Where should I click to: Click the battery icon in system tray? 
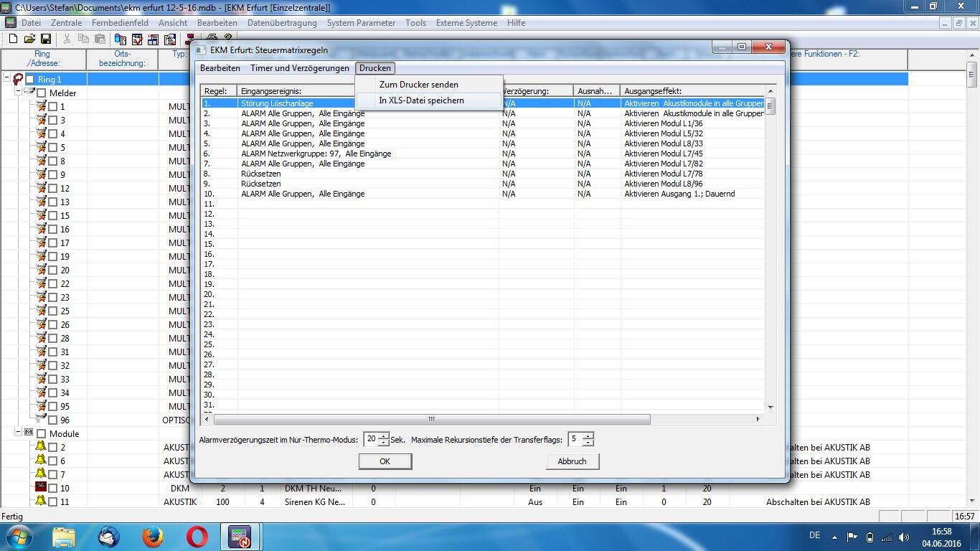870,537
